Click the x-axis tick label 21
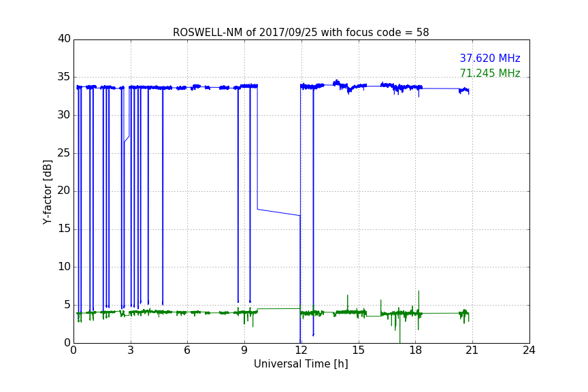The height and width of the screenshot is (392, 588). [472, 350]
